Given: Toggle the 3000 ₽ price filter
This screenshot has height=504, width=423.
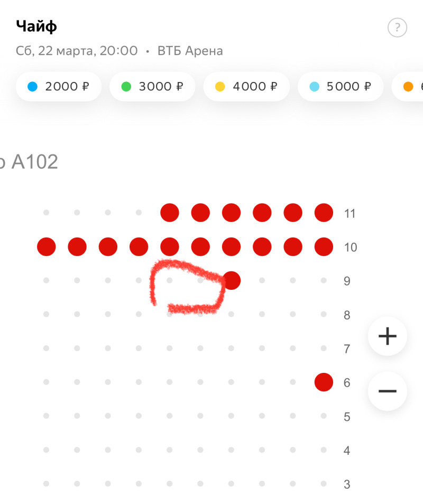Looking at the screenshot, I should click(152, 87).
